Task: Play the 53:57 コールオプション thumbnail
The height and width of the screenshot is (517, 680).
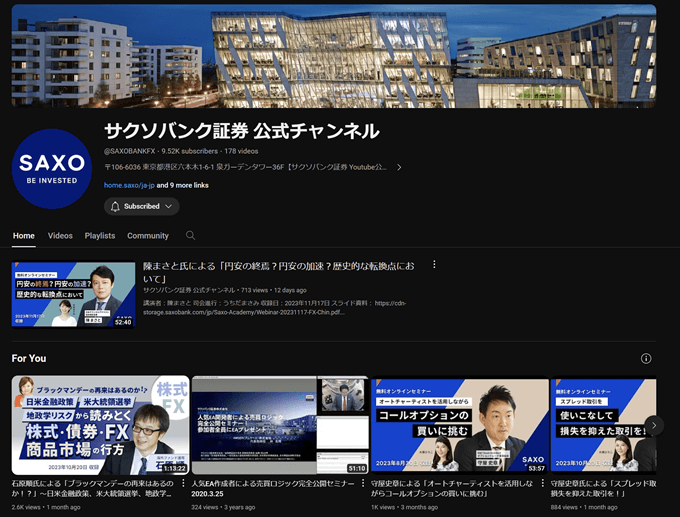Action: point(460,425)
